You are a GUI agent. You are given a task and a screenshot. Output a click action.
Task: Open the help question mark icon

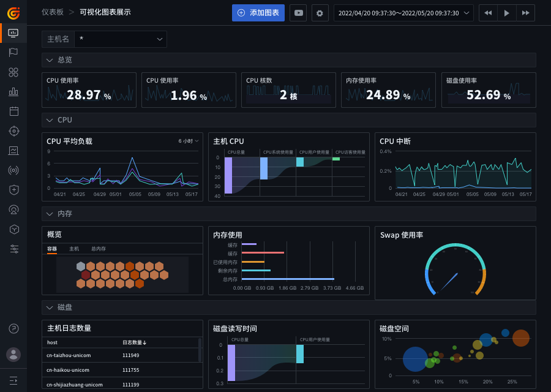click(x=13, y=329)
